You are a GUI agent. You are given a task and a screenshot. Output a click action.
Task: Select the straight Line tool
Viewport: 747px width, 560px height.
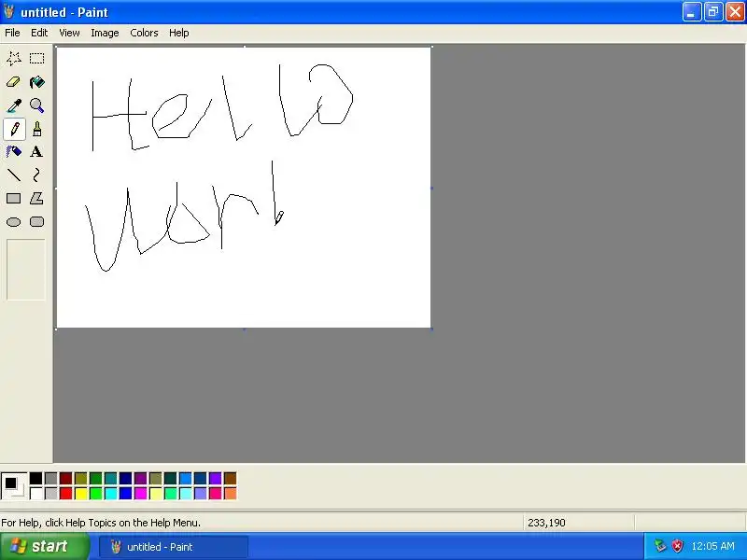tap(14, 175)
